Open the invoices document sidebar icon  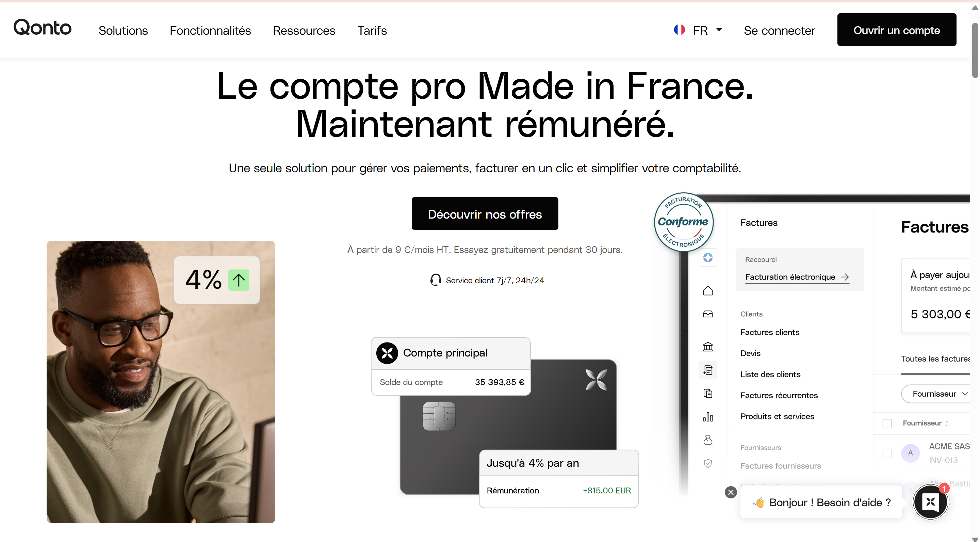708,370
